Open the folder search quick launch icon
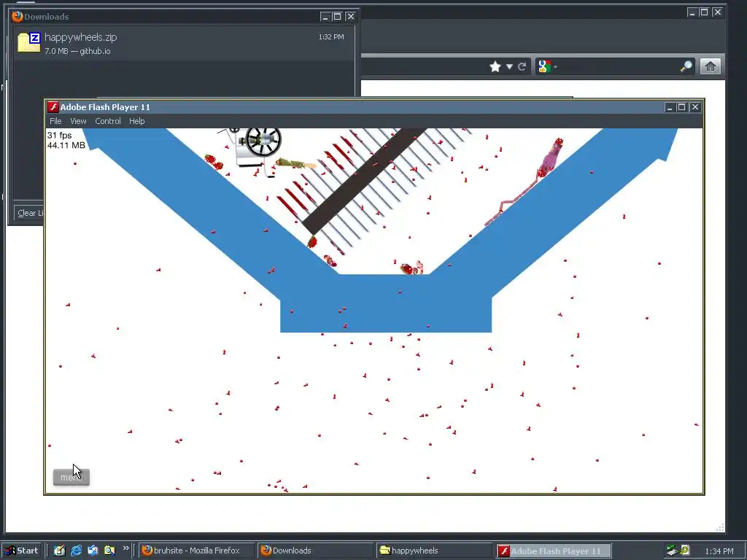747x560 pixels. pyautogui.click(x=109, y=551)
